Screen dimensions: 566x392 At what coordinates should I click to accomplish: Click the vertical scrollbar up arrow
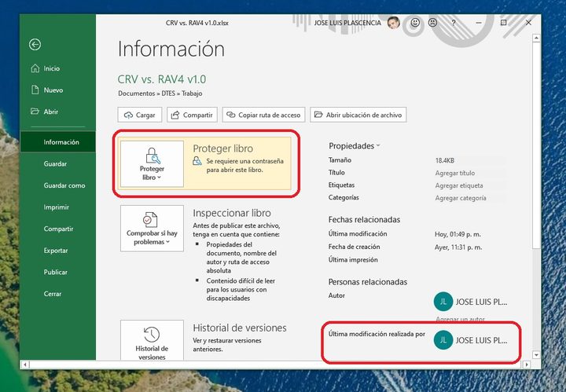536,38
